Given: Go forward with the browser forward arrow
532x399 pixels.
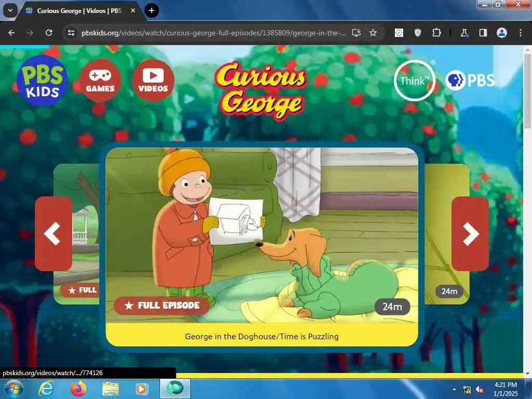Looking at the screenshot, I should (30, 33).
